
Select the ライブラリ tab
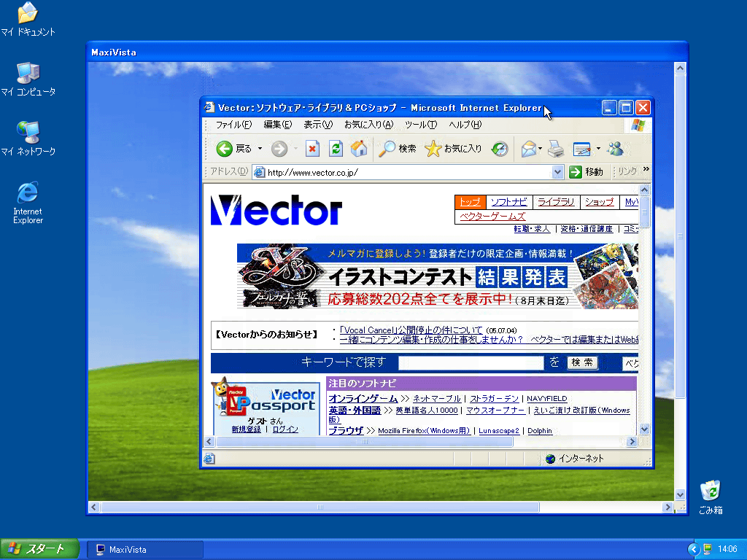556,202
